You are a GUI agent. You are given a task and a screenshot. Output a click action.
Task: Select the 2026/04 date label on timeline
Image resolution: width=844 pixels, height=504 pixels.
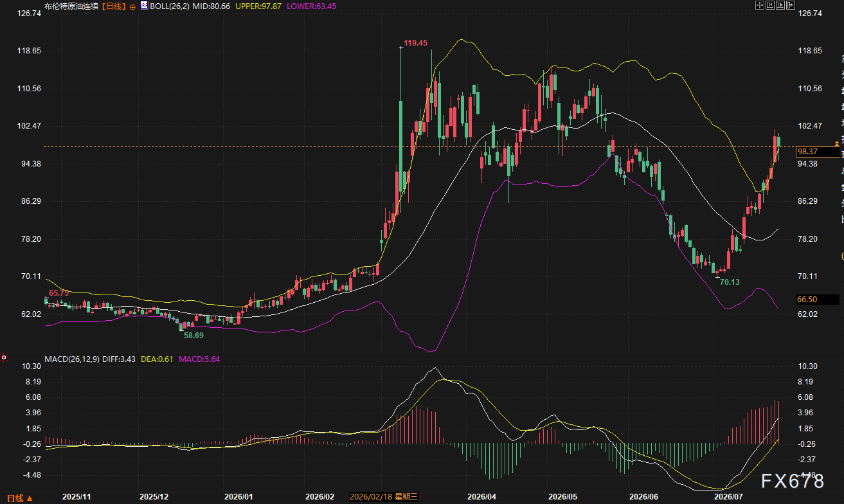point(481,497)
